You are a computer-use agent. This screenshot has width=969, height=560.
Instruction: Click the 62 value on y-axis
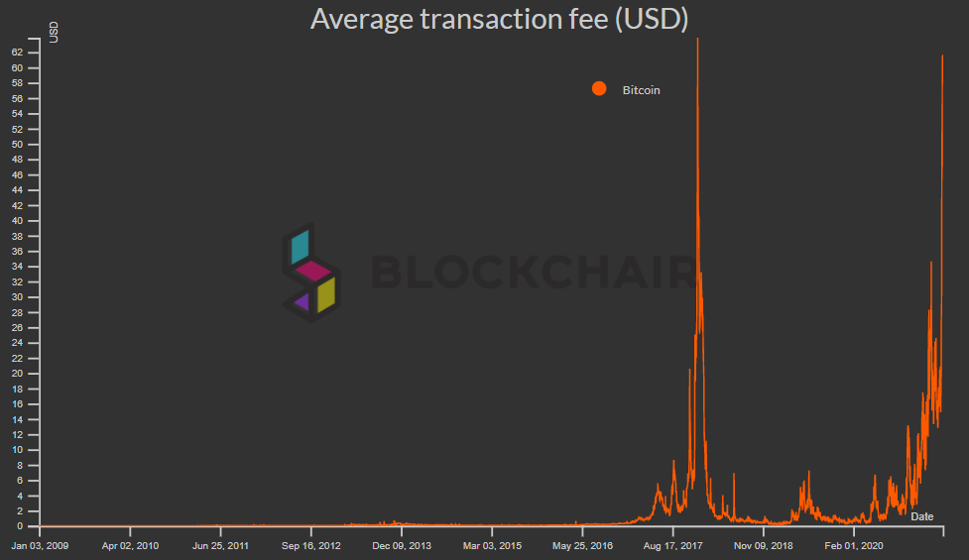coord(32,53)
